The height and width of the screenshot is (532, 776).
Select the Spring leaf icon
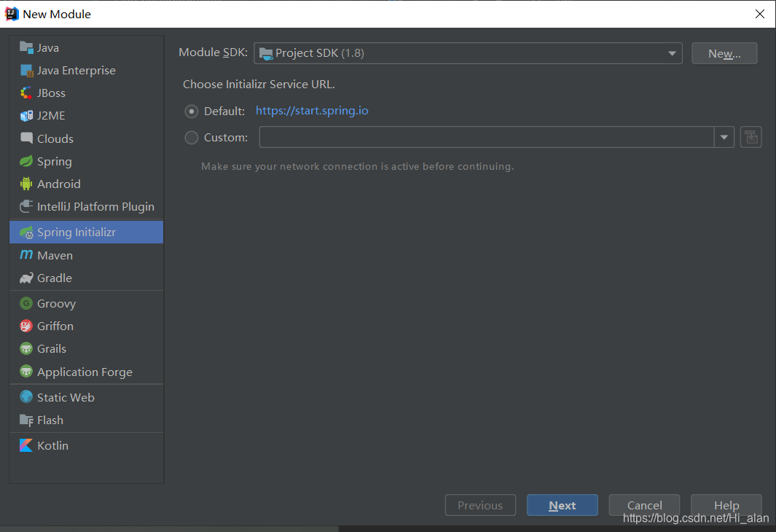[x=26, y=161]
